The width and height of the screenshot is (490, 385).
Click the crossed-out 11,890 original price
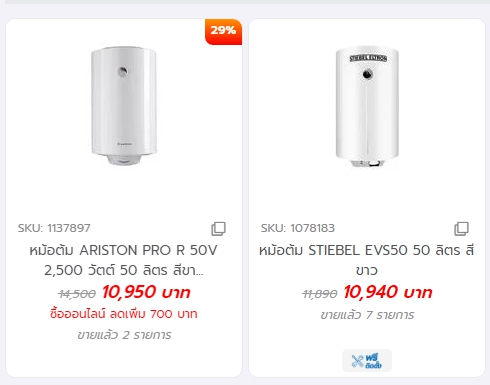click(x=319, y=294)
